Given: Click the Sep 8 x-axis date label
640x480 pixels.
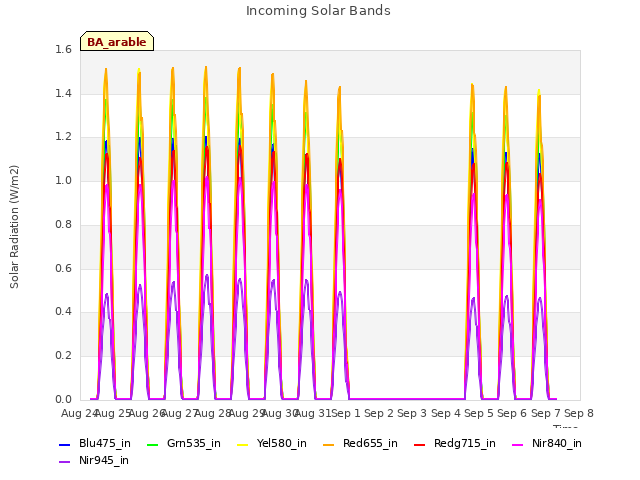Looking at the screenshot, I should tap(579, 413).
